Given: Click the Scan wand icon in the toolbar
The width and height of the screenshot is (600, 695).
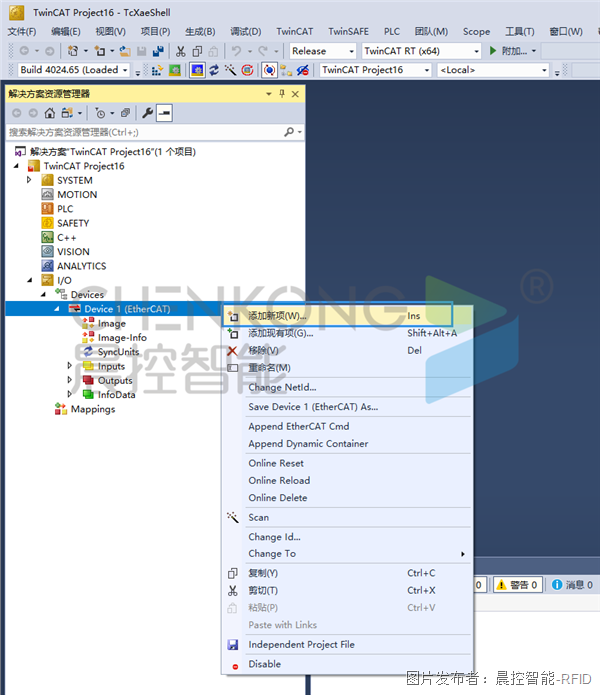Looking at the screenshot, I should click(x=230, y=70).
